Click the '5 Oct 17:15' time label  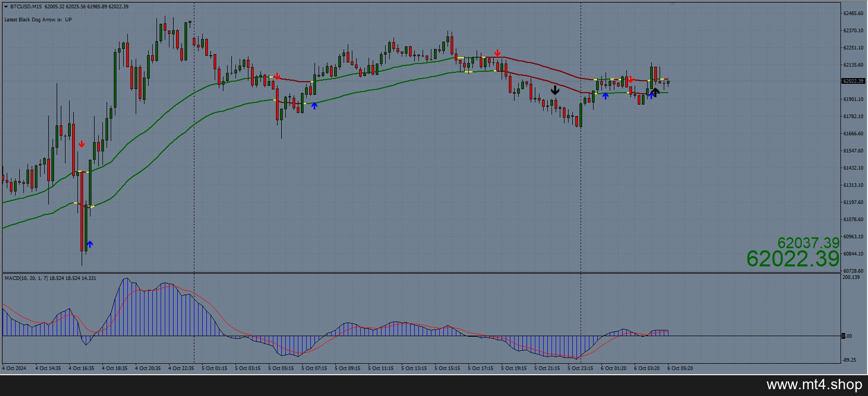[480, 368]
